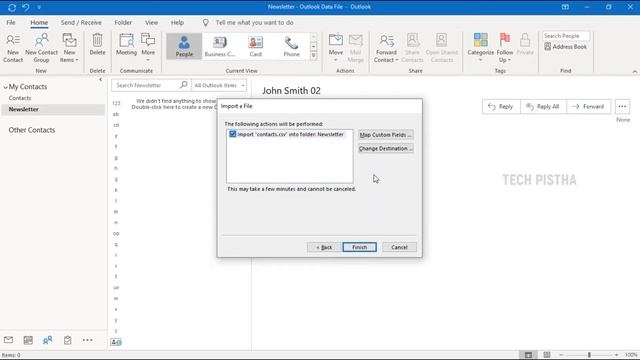The image size is (640, 360).
Task: Click the Back button in dialog
Action: (324, 247)
